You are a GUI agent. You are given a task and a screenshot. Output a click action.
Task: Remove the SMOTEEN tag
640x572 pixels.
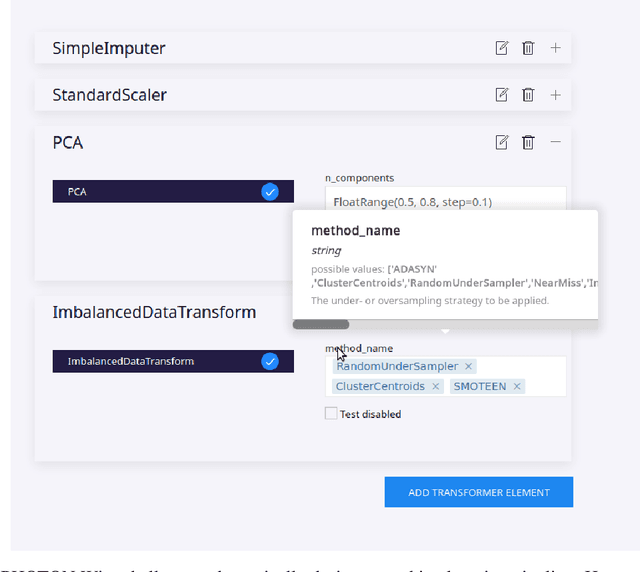tap(517, 387)
